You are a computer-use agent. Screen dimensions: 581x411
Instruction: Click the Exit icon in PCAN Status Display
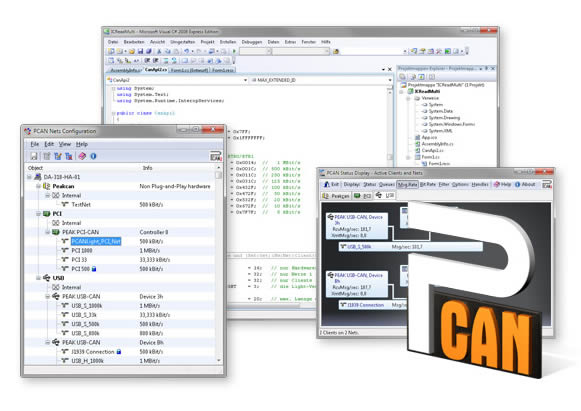[x=327, y=185]
